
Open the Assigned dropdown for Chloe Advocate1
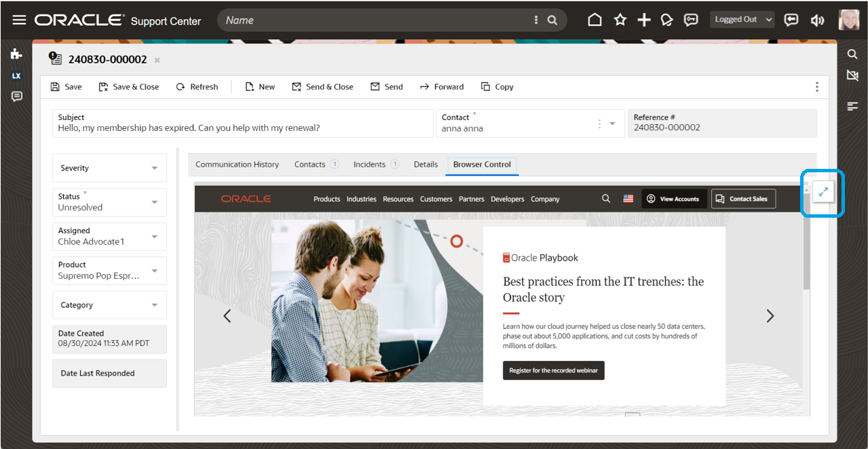[x=110, y=236]
